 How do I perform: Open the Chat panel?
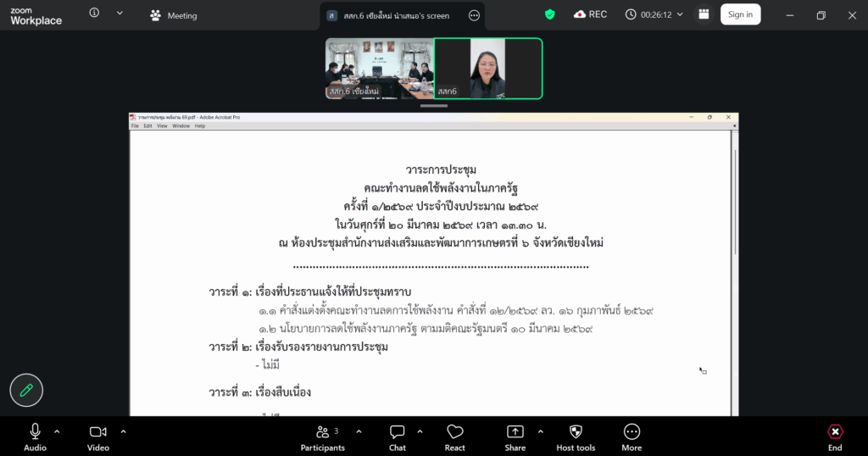(x=397, y=437)
